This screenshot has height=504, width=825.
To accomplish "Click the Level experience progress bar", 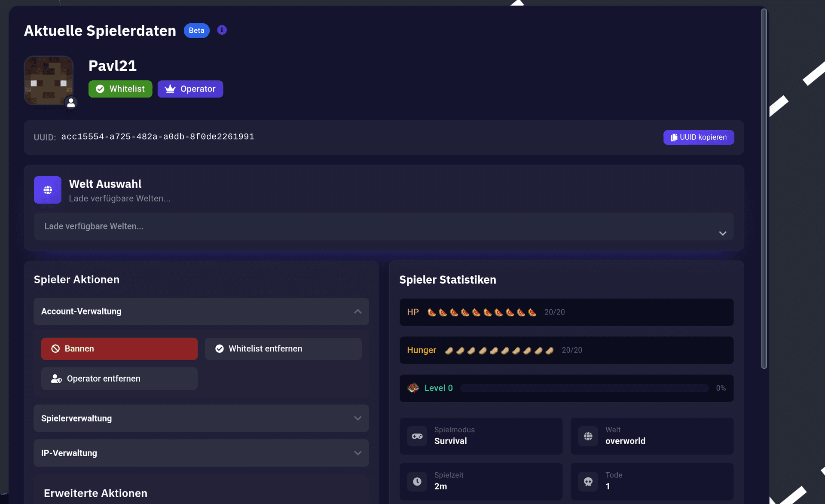I will tap(584, 388).
